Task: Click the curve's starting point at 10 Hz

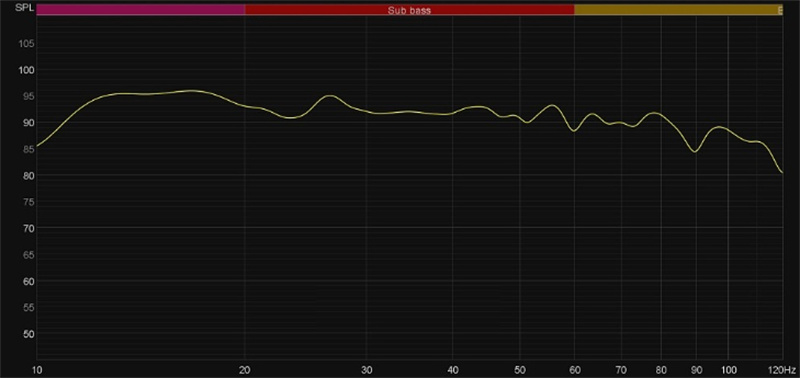Action: [38, 146]
